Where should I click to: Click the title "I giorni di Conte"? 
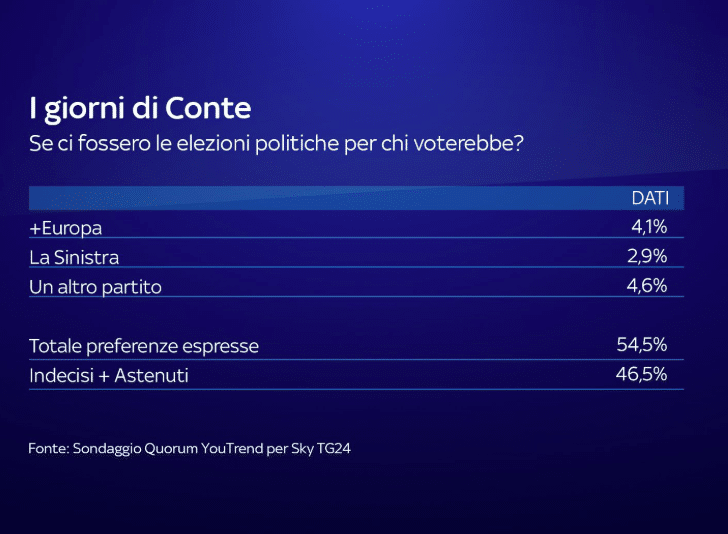(140, 108)
